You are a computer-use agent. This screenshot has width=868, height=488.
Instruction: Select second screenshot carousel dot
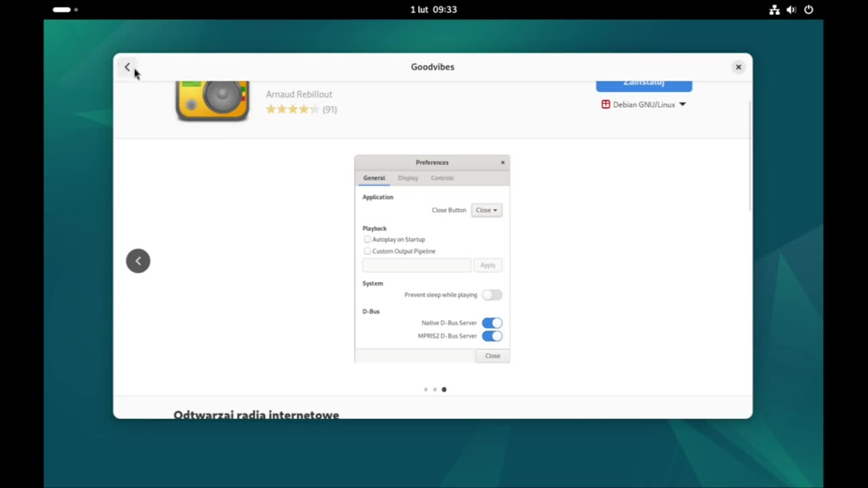pos(435,390)
